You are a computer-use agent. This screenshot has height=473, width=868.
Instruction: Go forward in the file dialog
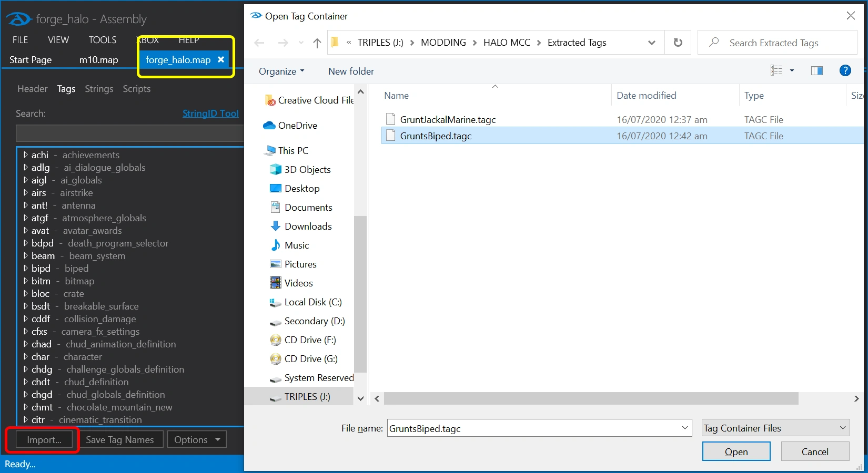(283, 43)
